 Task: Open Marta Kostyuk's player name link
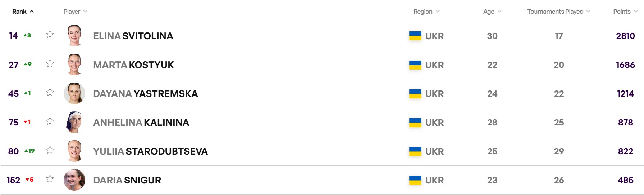coord(133,65)
